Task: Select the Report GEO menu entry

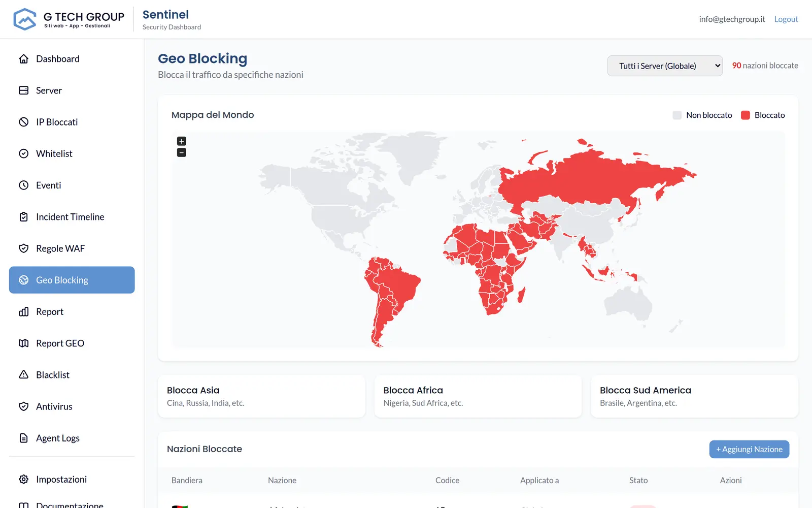Action: 72,343
